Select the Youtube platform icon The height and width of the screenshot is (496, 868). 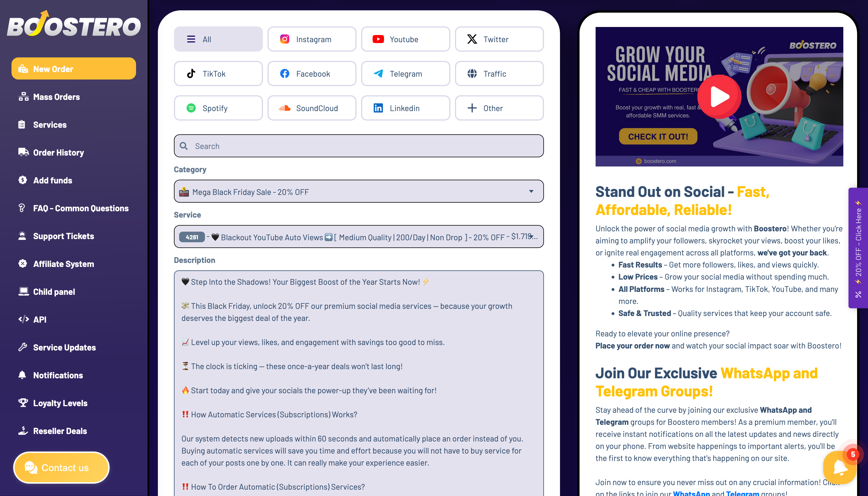[378, 39]
